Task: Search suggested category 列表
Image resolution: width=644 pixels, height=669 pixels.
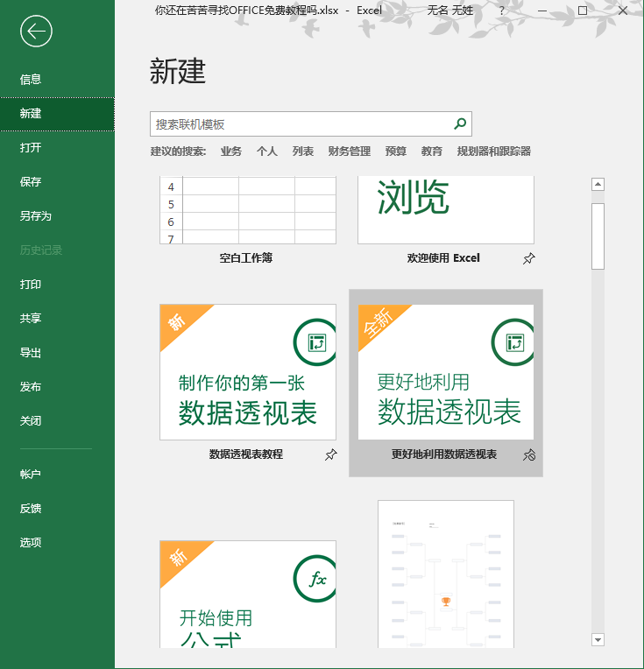Action: pyautogui.click(x=303, y=151)
